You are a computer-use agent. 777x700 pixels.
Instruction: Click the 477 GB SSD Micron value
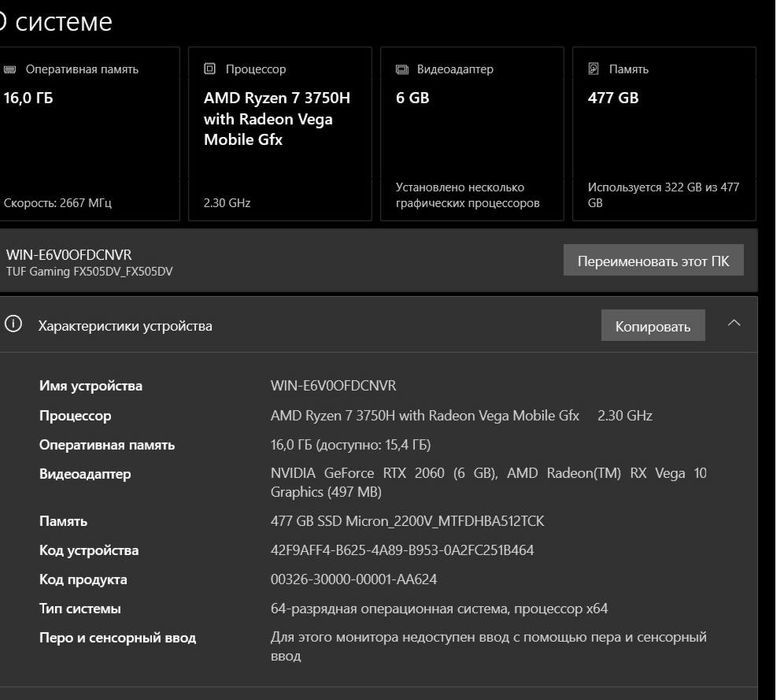(x=407, y=521)
